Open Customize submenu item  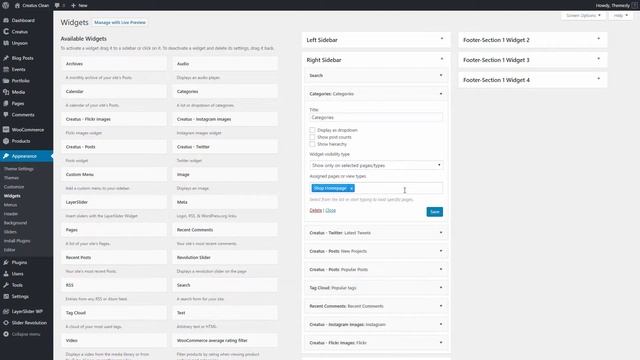tap(14, 187)
